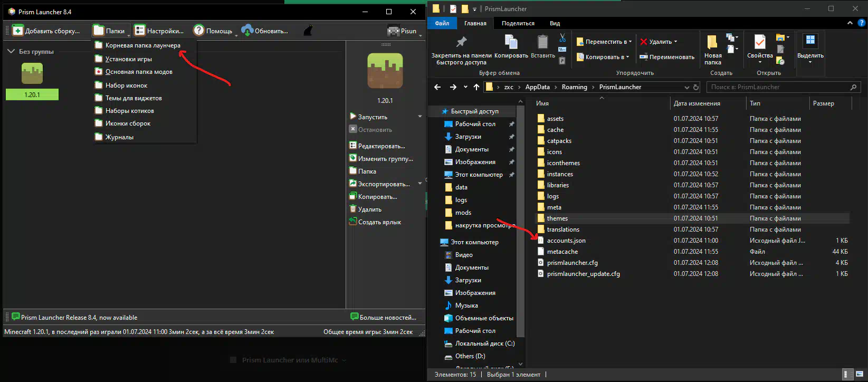
Task: Click the Explorer Back navigation arrow
Action: tap(437, 87)
